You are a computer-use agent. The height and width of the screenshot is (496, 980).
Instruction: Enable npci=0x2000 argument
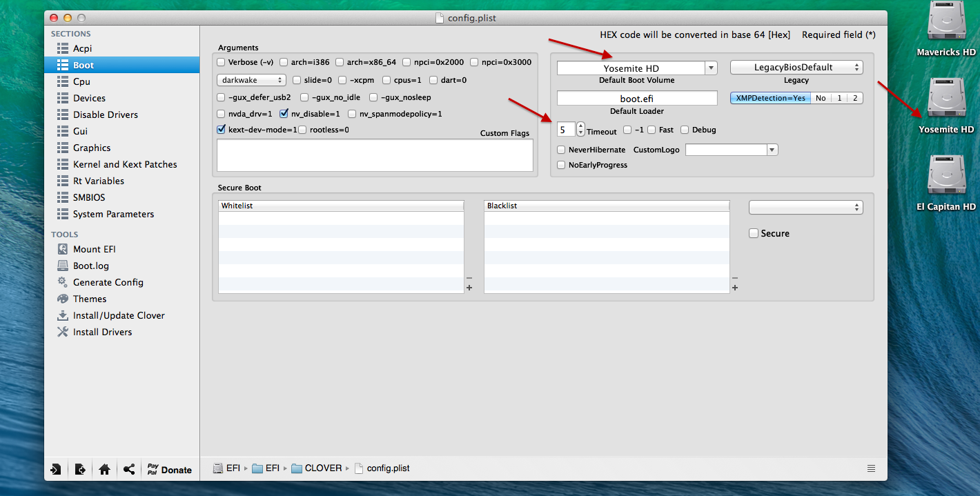coord(406,62)
